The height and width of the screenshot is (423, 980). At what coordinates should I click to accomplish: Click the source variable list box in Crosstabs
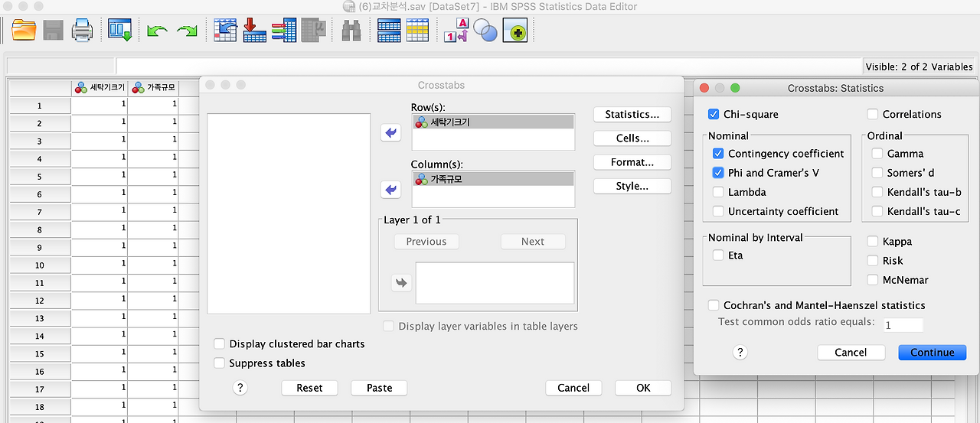289,213
